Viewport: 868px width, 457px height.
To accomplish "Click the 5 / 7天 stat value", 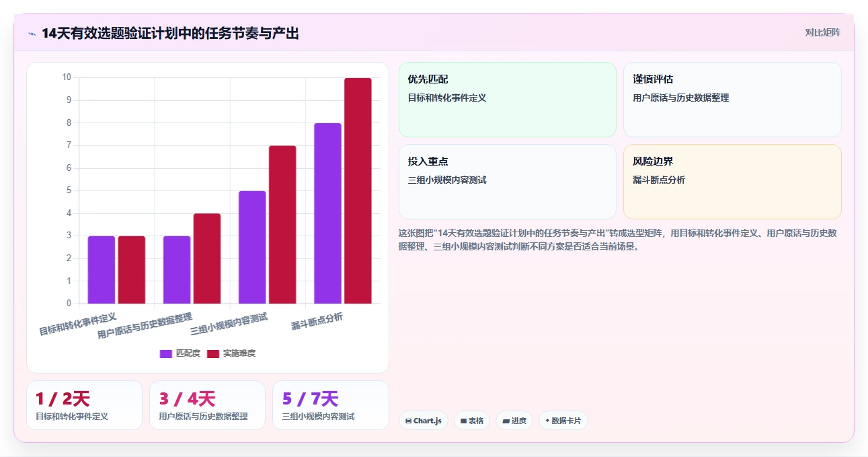I will click(310, 399).
